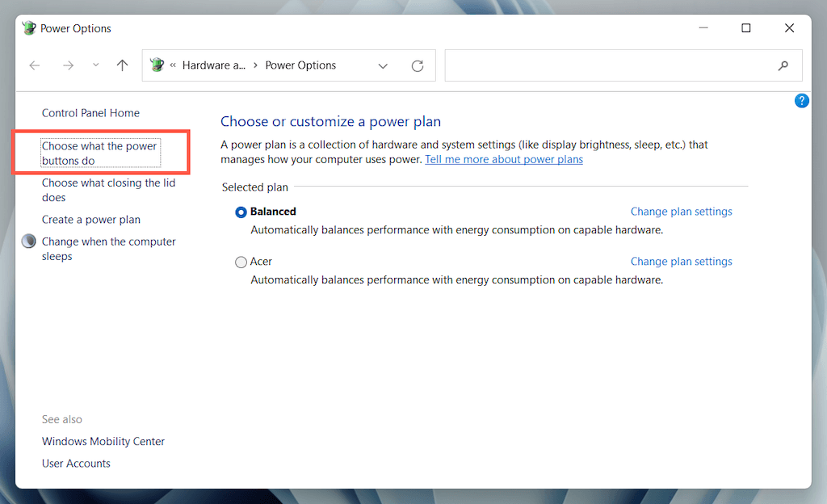The height and width of the screenshot is (504, 827).
Task: Open help with the blue question mark
Action: click(x=802, y=101)
